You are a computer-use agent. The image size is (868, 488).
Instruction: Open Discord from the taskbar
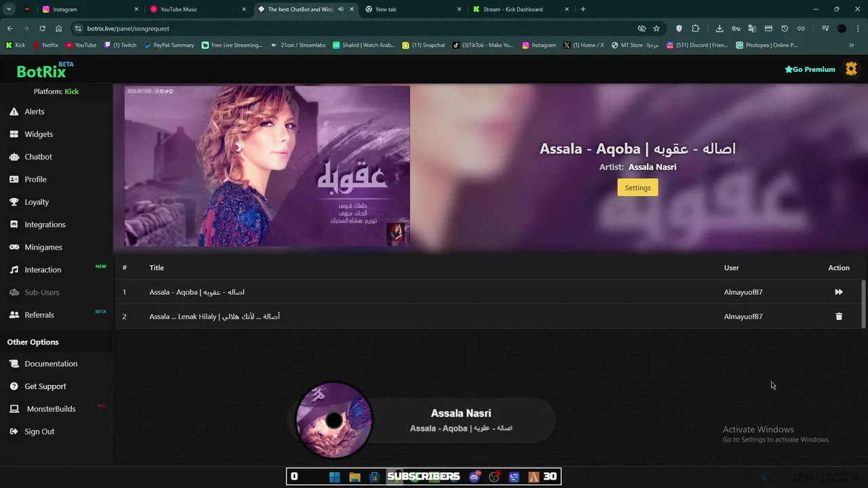coord(475,477)
